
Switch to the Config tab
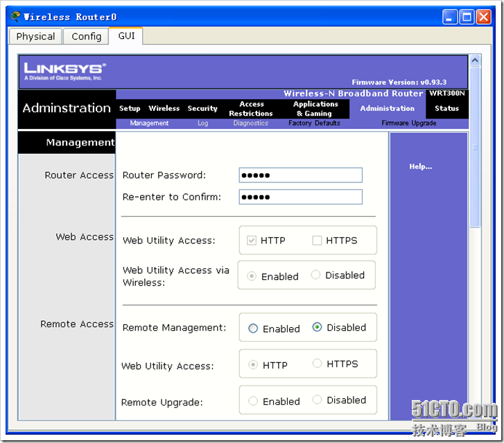pos(86,36)
